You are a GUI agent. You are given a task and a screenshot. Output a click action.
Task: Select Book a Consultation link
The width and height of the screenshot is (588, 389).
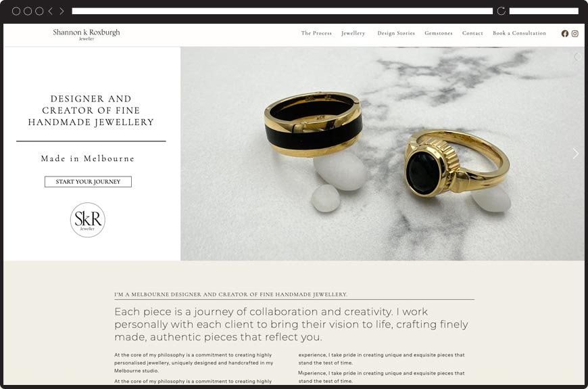click(x=519, y=33)
